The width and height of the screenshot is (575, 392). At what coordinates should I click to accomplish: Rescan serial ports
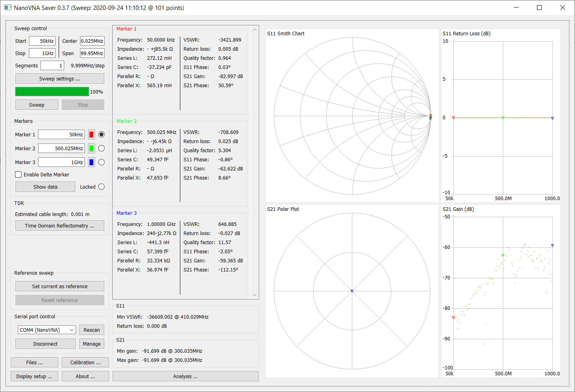pyautogui.click(x=92, y=330)
